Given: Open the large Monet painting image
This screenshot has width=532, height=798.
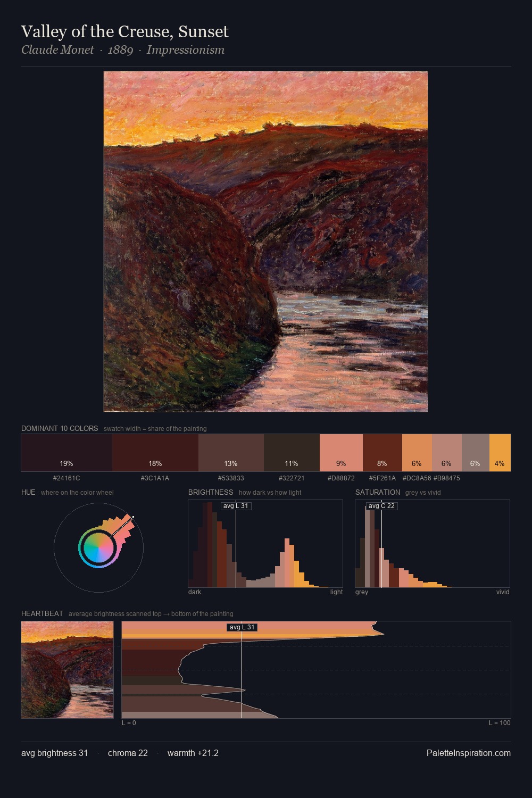Looking at the screenshot, I should [265, 242].
